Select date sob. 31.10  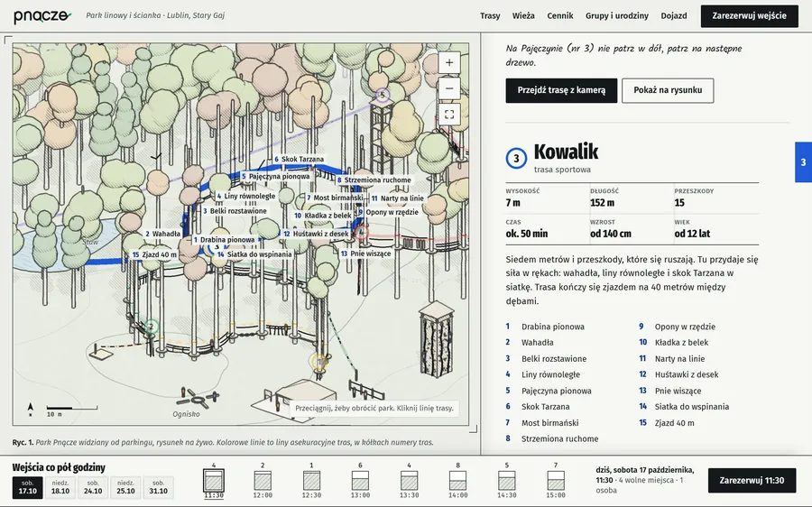tap(158, 487)
